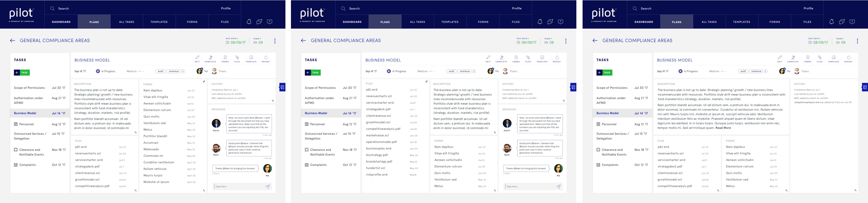Image resolution: width=868 pixels, height=203 pixels.
Task: Expand the Team dropdown in the rightmost screen
Action: [840, 39]
